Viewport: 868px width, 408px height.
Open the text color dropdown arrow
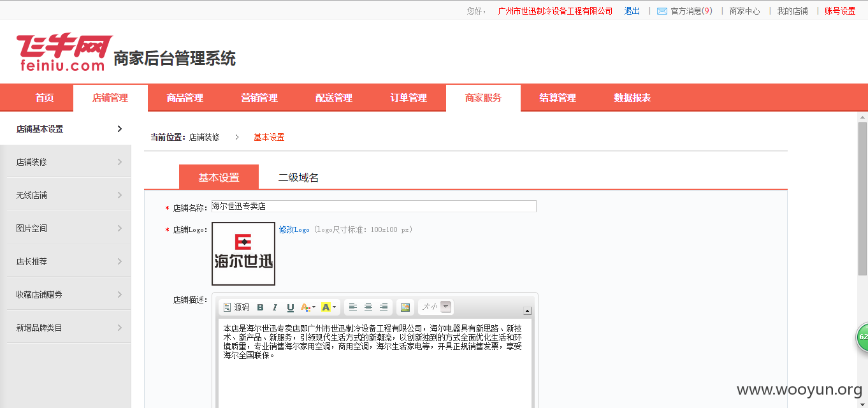tap(314, 307)
